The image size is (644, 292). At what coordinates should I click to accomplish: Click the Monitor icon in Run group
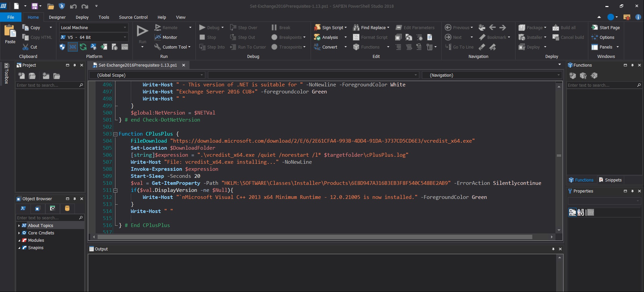[x=158, y=37]
